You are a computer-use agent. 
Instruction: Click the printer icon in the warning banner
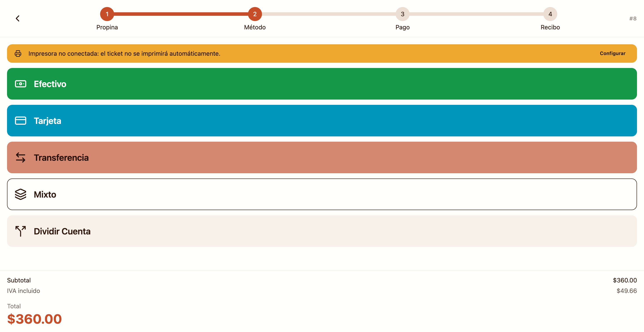pyautogui.click(x=18, y=54)
